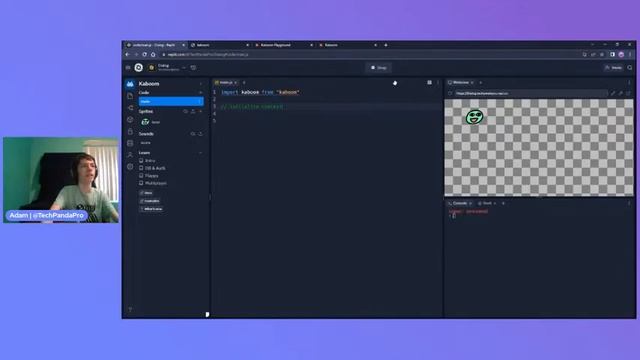
Task: Open the Docs button in Kaboom panel
Action: coord(147,193)
